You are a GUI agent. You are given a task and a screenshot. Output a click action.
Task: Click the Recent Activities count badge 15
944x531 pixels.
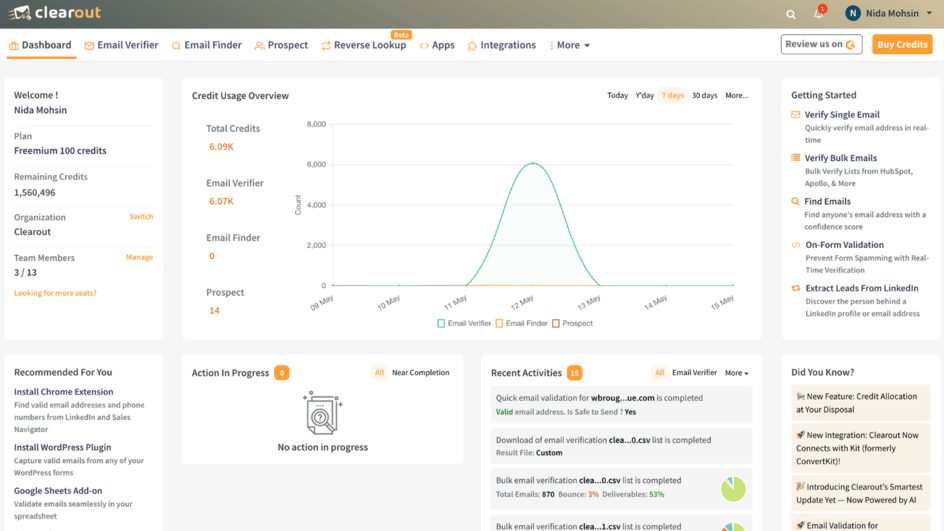(x=574, y=373)
